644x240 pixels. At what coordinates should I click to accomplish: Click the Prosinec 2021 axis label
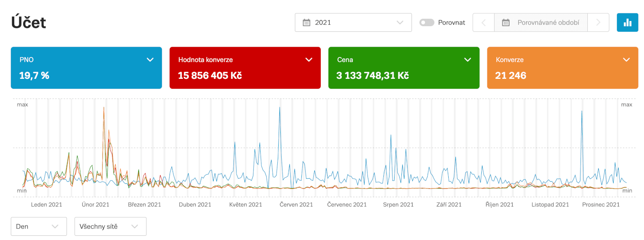coord(601,204)
